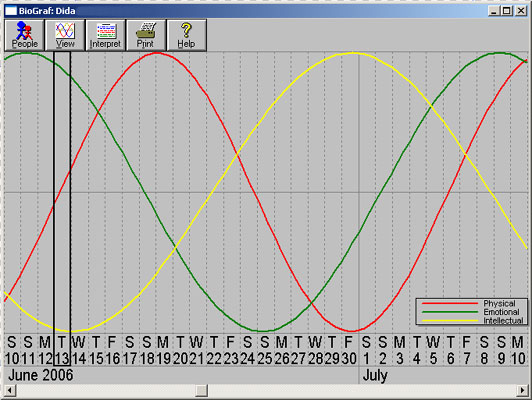Select June 10 on the date axis
532x400 pixels.
coord(12,358)
